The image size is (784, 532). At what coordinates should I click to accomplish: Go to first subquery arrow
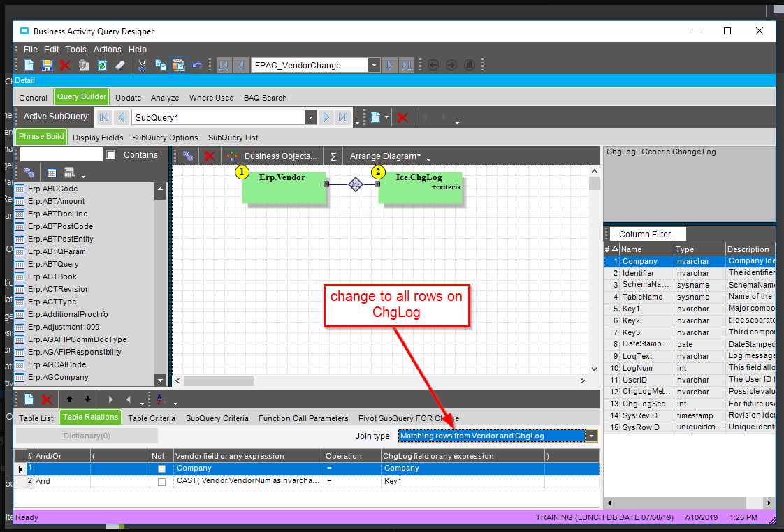(104, 117)
